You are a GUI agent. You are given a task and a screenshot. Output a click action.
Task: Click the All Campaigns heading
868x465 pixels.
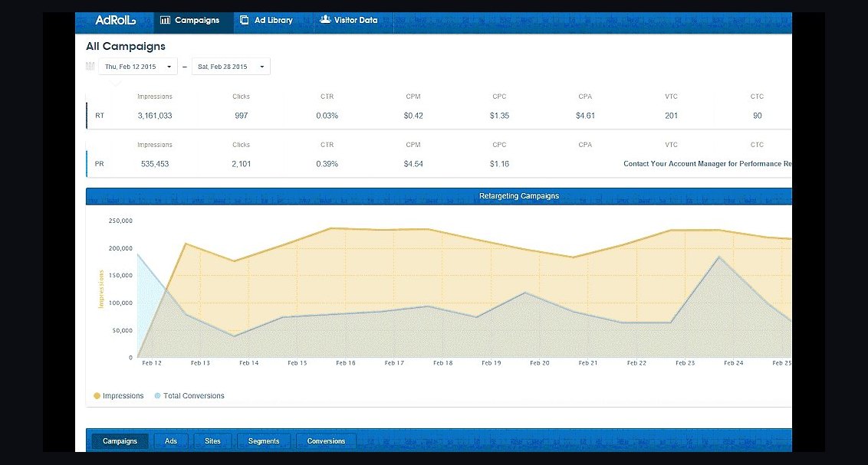(126, 47)
